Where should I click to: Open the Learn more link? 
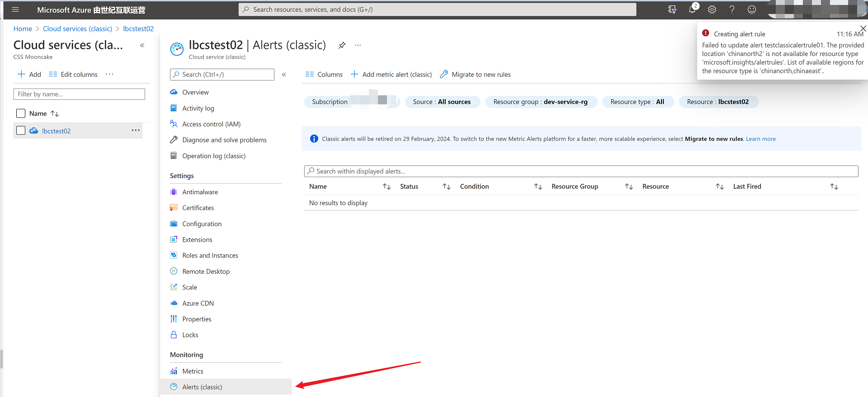[x=761, y=139]
